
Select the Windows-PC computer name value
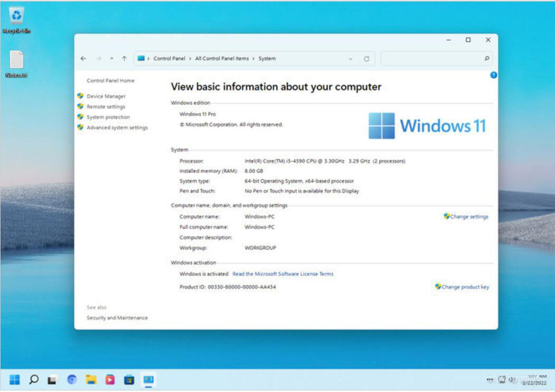pos(259,217)
